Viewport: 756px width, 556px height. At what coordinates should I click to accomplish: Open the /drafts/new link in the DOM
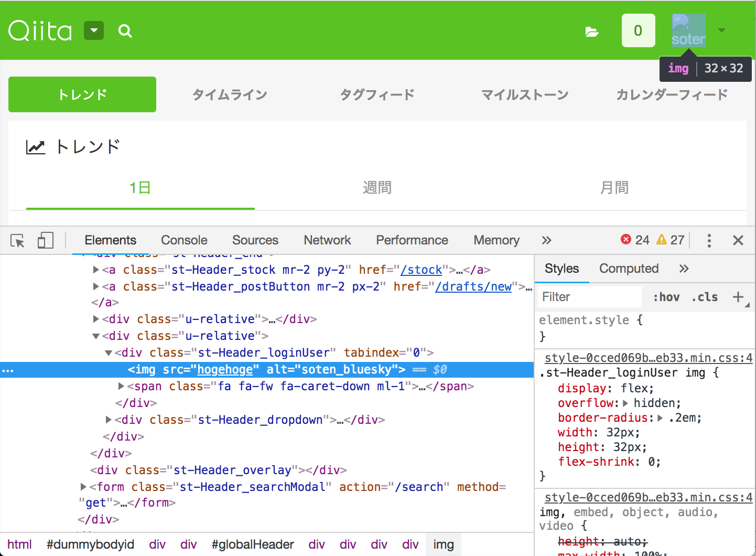[x=473, y=286]
